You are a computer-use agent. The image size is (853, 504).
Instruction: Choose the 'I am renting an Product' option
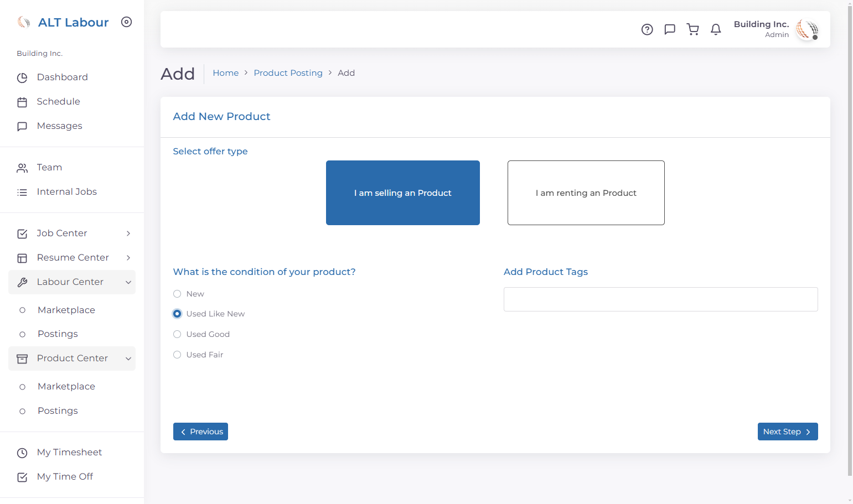pyautogui.click(x=586, y=193)
